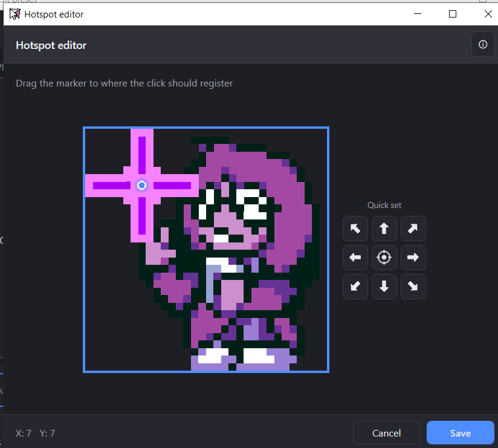Set hotspot to left middle
The width and height of the screenshot is (498, 448).
[355, 258]
